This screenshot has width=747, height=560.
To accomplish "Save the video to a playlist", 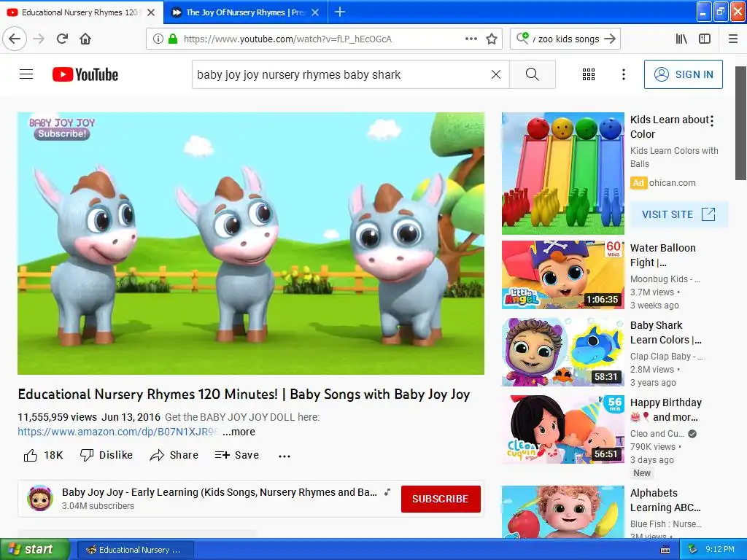I will pyautogui.click(x=237, y=455).
